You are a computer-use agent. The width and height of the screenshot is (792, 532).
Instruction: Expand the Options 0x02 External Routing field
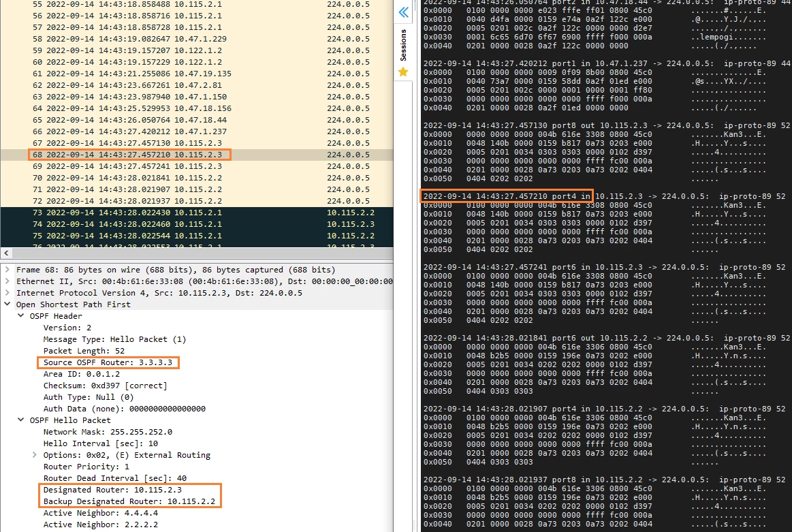tap(34, 455)
